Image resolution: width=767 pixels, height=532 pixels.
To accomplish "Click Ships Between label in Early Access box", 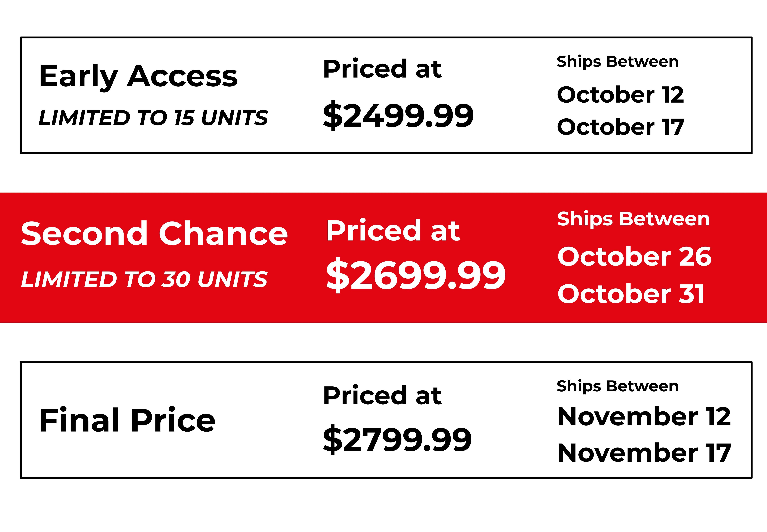I will click(618, 62).
